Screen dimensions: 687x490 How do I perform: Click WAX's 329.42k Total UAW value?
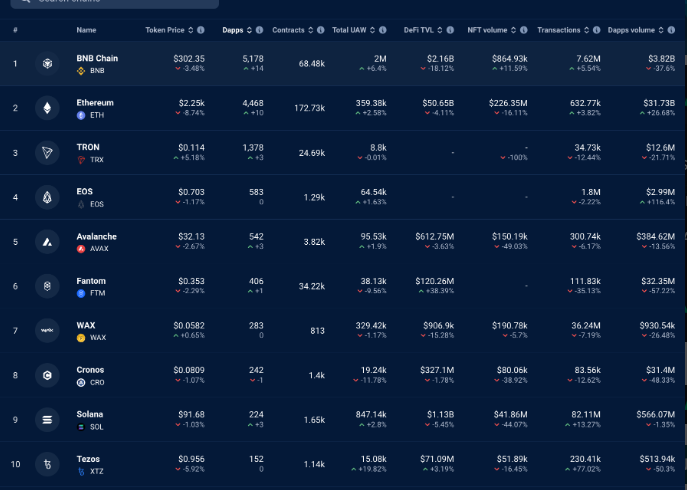click(x=371, y=326)
